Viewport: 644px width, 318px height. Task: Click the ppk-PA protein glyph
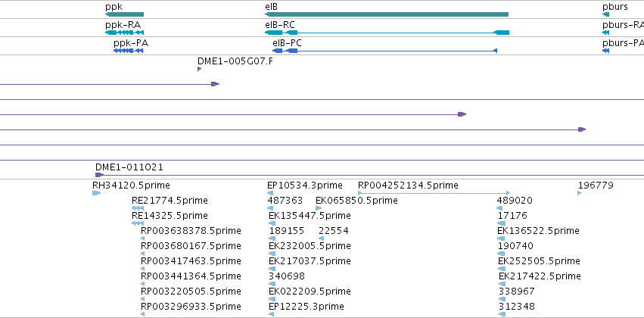128,51
